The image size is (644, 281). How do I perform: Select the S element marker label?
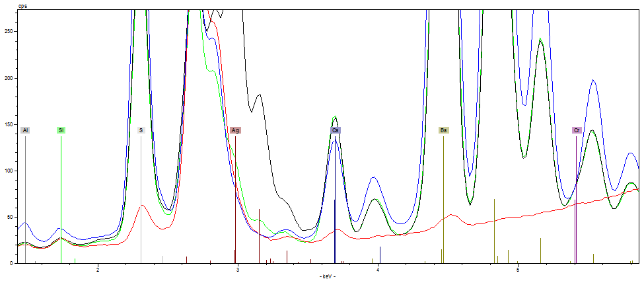[141, 130]
